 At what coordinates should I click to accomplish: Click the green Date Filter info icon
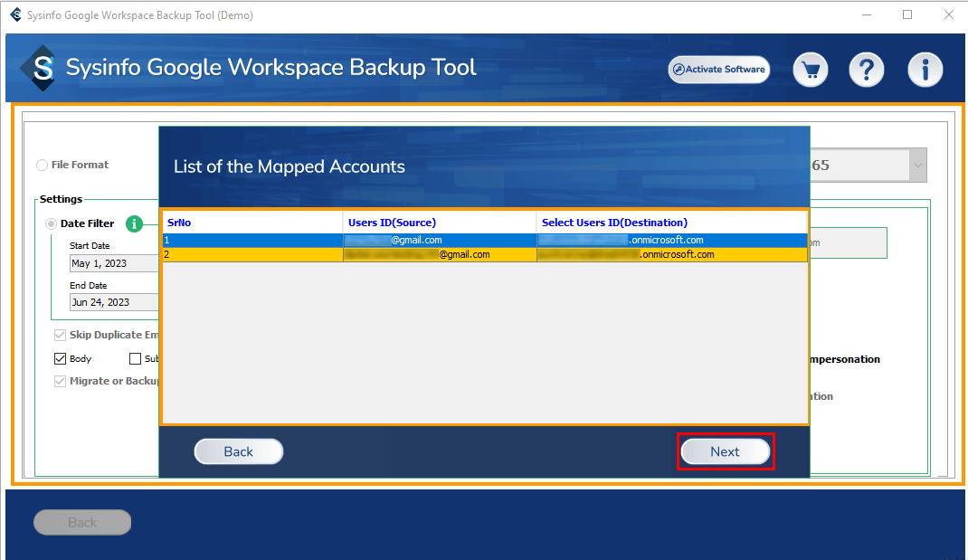(134, 223)
